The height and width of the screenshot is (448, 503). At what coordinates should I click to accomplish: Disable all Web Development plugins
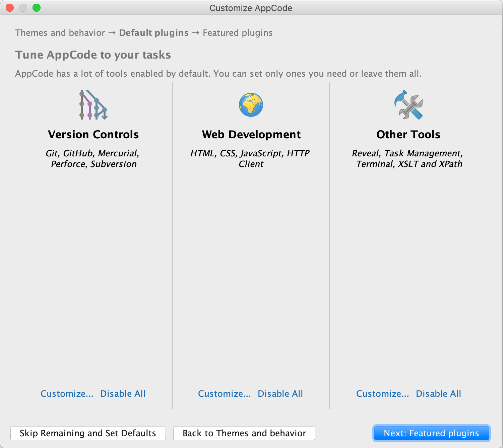coord(280,394)
